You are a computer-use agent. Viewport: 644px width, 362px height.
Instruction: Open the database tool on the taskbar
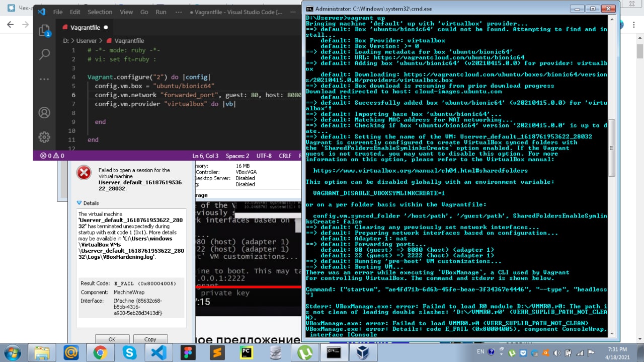[x=276, y=352]
